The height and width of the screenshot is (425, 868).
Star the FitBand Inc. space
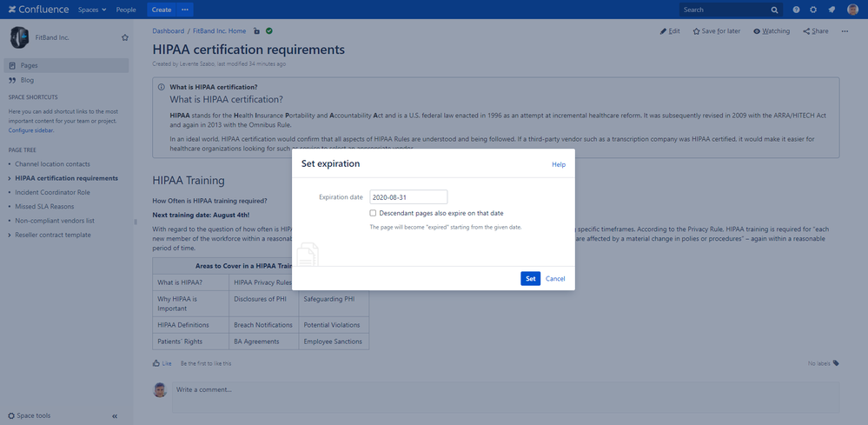[125, 37]
